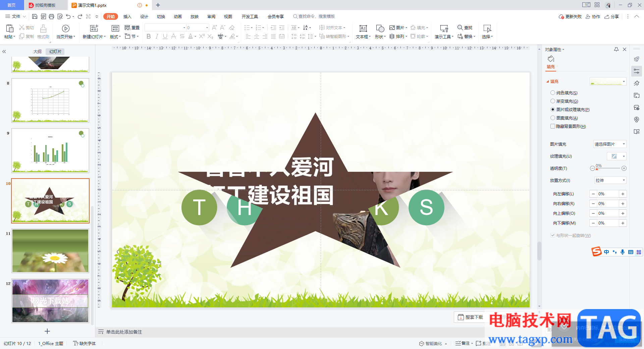This screenshot has height=349, width=644.
Task: Select Solid fill (纯色填充) radio option
Action: [x=552, y=93]
